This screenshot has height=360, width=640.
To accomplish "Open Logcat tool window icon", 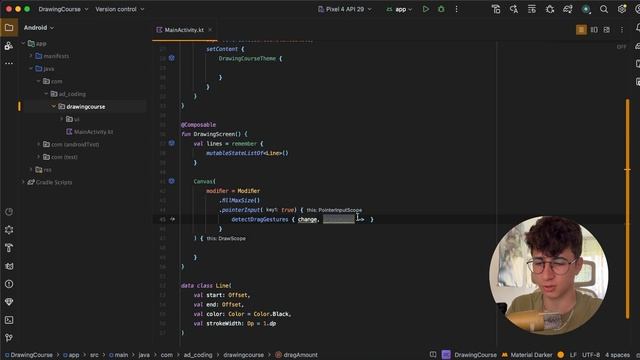I will tap(9, 266).
